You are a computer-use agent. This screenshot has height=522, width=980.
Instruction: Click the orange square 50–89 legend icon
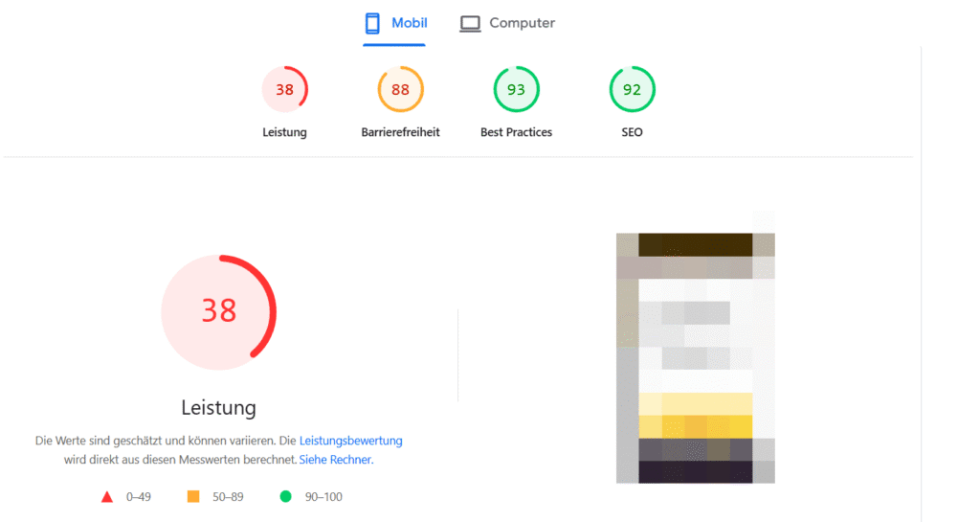(193, 496)
